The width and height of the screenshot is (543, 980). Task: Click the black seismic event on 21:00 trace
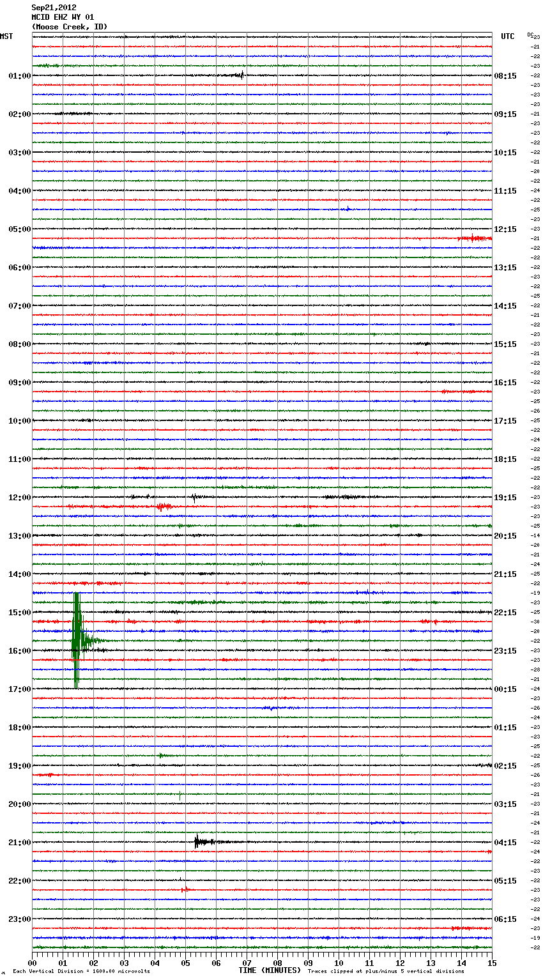[199, 842]
